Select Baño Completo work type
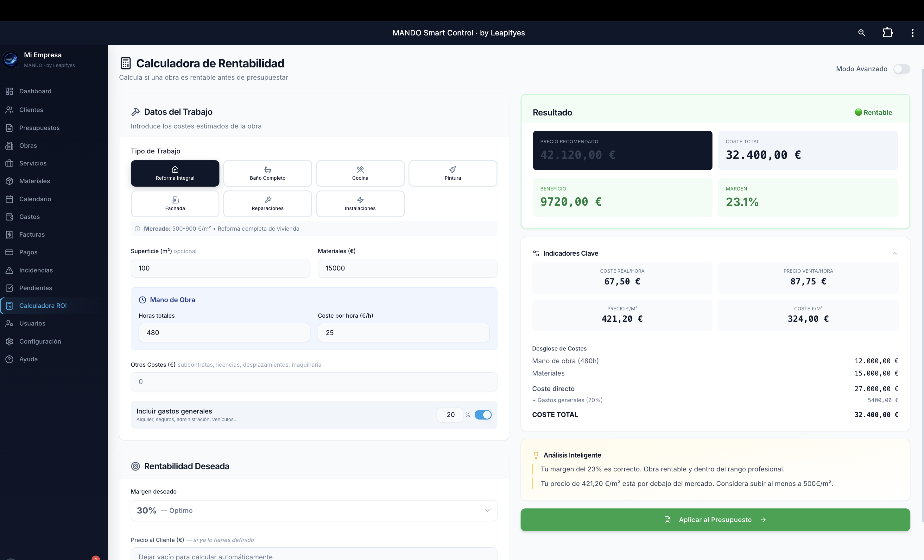924x560 pixels. [x=267, y=173]
